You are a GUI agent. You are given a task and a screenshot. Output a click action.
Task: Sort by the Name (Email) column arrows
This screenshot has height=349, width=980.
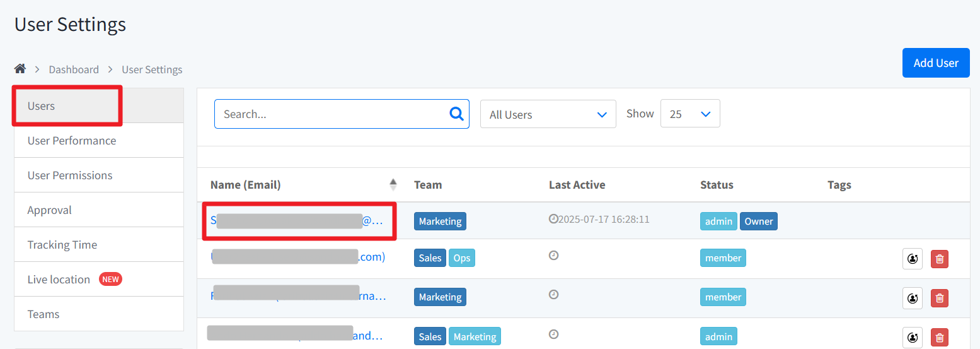click(x=393, y=185)
